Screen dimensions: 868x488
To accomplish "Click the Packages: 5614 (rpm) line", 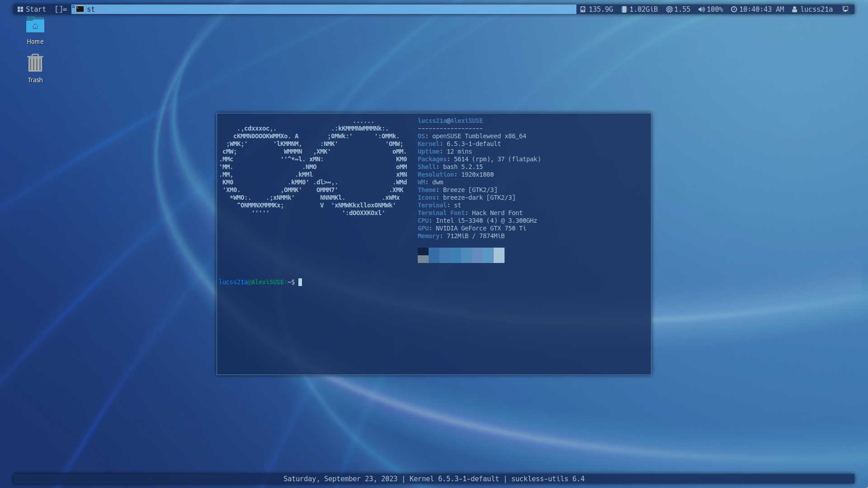I will 479,159.
